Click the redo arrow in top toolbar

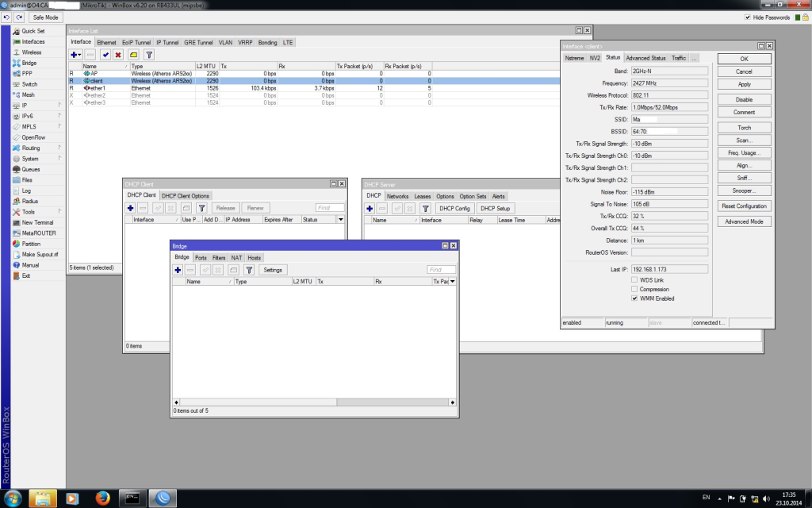tap(19, 17)
